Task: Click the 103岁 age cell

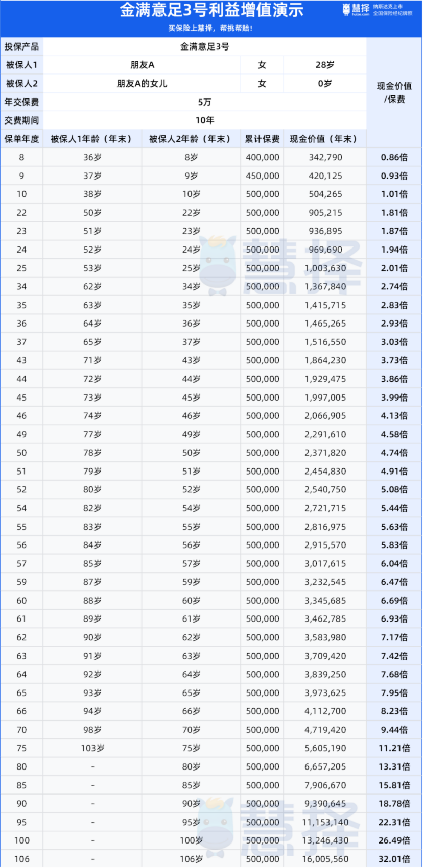Action: 92,748
